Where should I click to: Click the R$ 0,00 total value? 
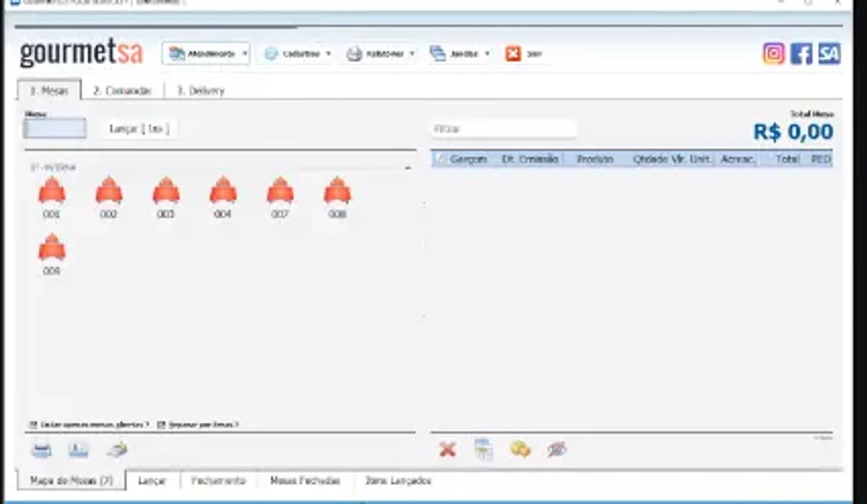[794, 132]
